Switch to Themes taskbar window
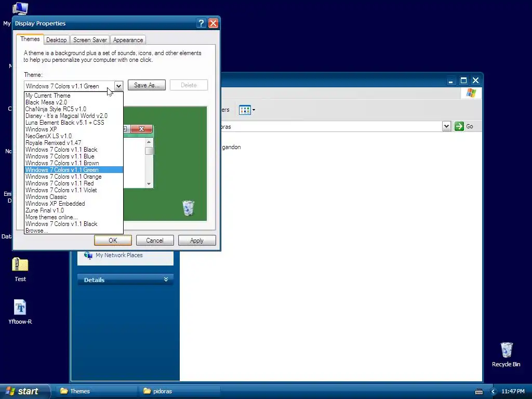Viewport: 532px width, 399px height. point(96,391)
